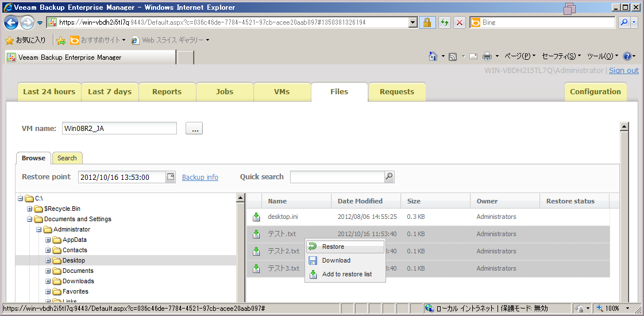Choose Download from context menu
This screenshot has height=316, width=644.
[x=345, y=260]
